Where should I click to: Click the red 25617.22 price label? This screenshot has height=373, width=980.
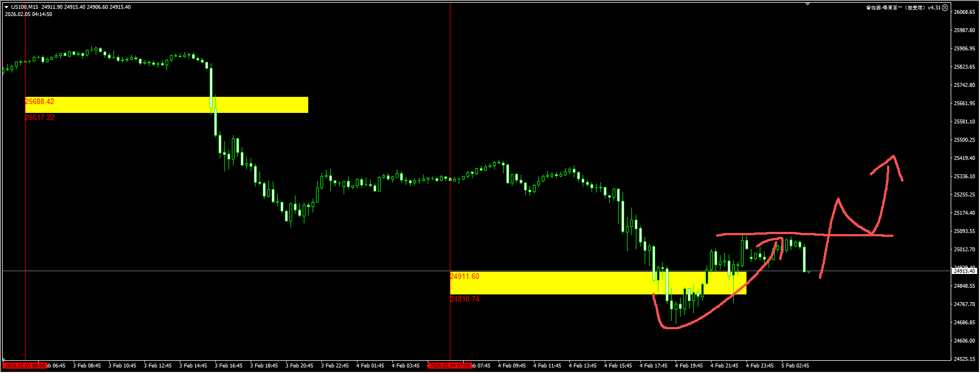[40, 118]
